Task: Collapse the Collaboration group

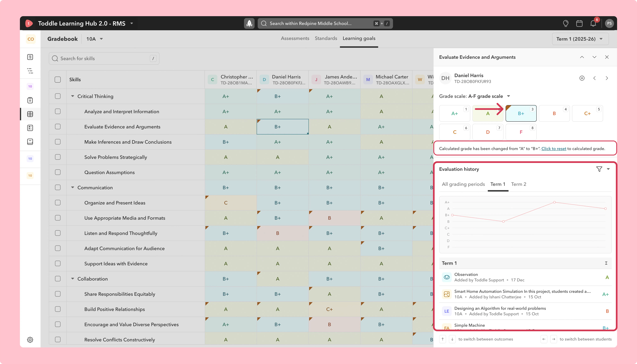Action: [x=72, y=279]
